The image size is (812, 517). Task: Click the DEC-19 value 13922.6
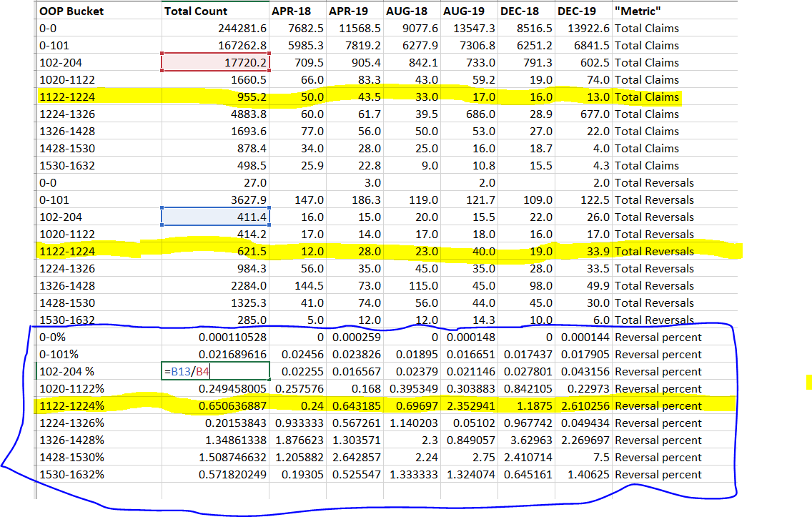583,28
